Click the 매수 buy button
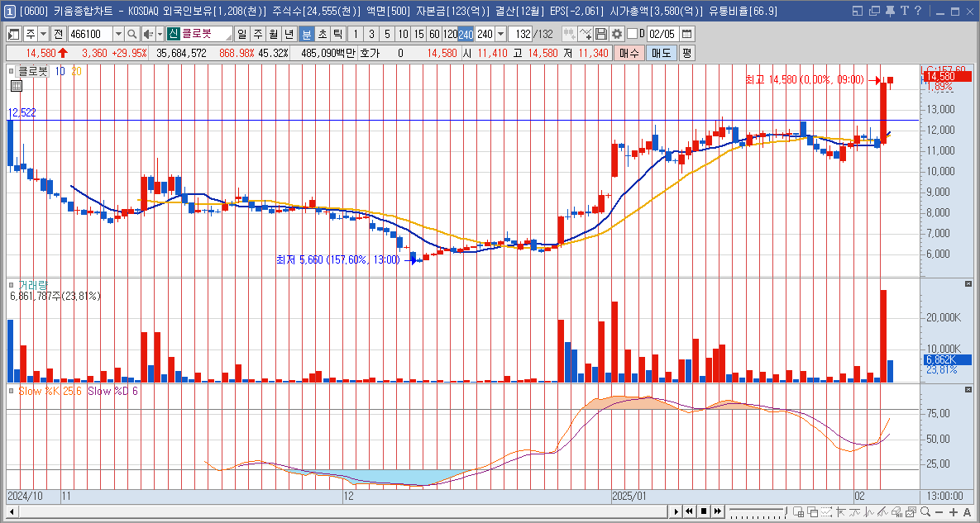Image resolution: width=980 pixels, height=523 pixels. pos(629,53)
